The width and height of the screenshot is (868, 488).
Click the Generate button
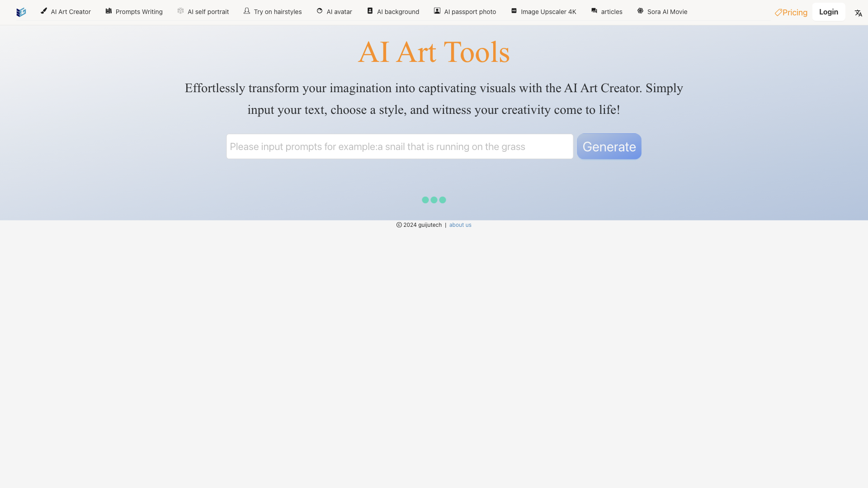(x=609, y=146)
